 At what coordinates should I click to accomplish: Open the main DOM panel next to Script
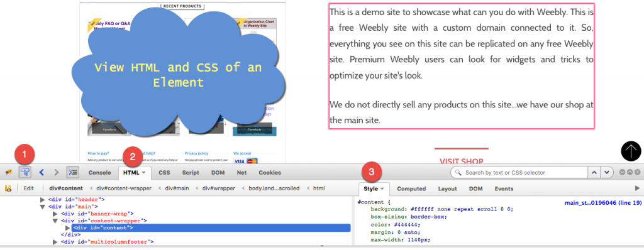[x=218, y=173]
